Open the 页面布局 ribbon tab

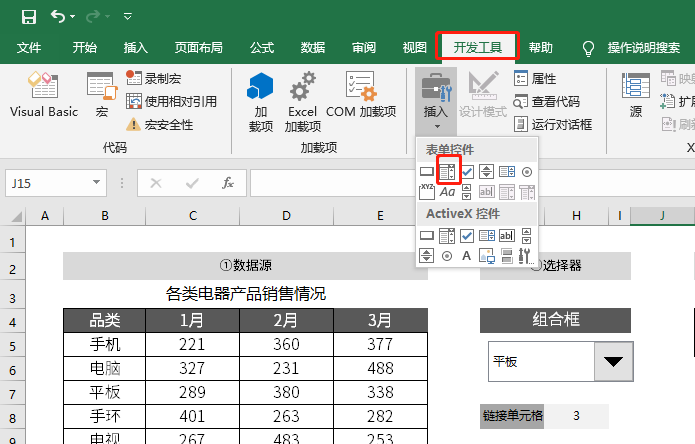[199, 47]
